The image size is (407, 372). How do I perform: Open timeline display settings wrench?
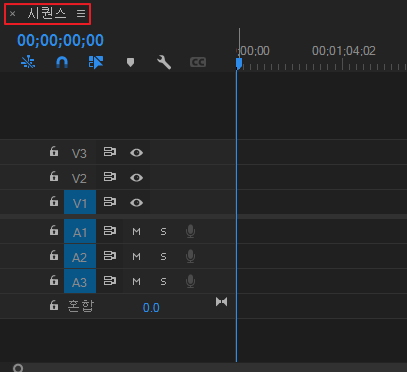(164, 62)
